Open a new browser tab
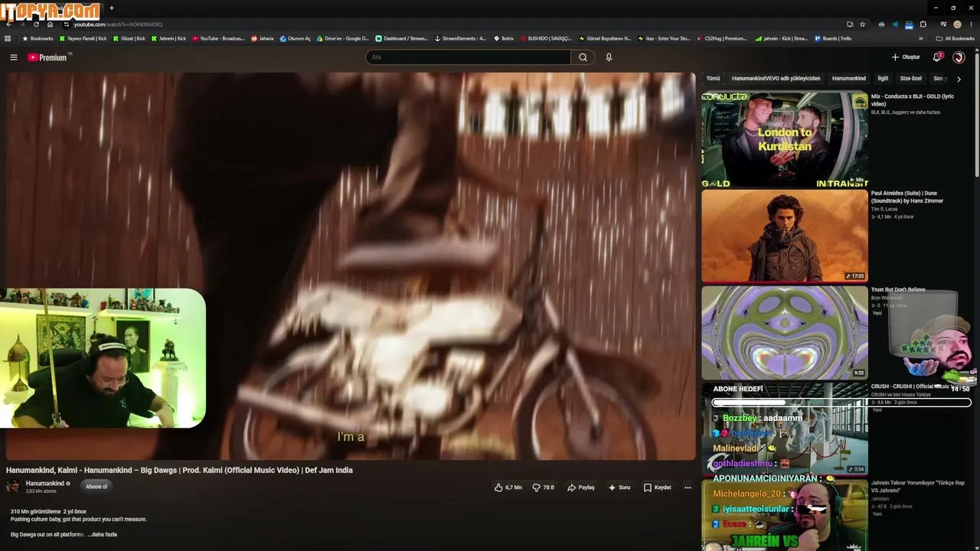Image resolution: width=980 pixels, height=551 pixels. tap(112, 8)
